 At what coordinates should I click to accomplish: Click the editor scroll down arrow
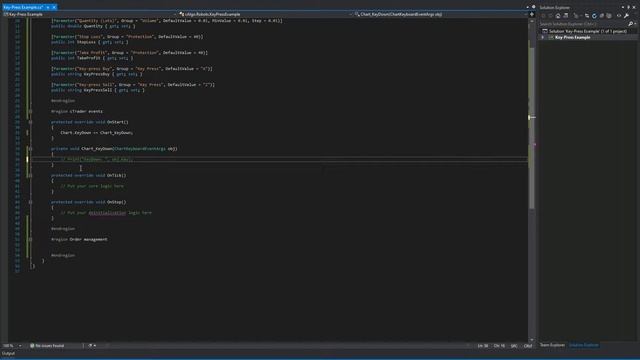tap(531, 340)
